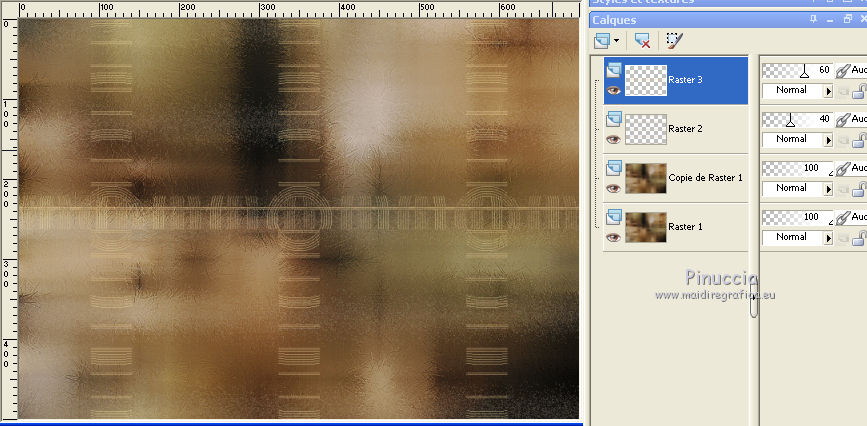The image size is (867, 426).
Task: Click Copie de Raster 1 Normal blend field
Action: pyautogui.click(x=793, y=189)
